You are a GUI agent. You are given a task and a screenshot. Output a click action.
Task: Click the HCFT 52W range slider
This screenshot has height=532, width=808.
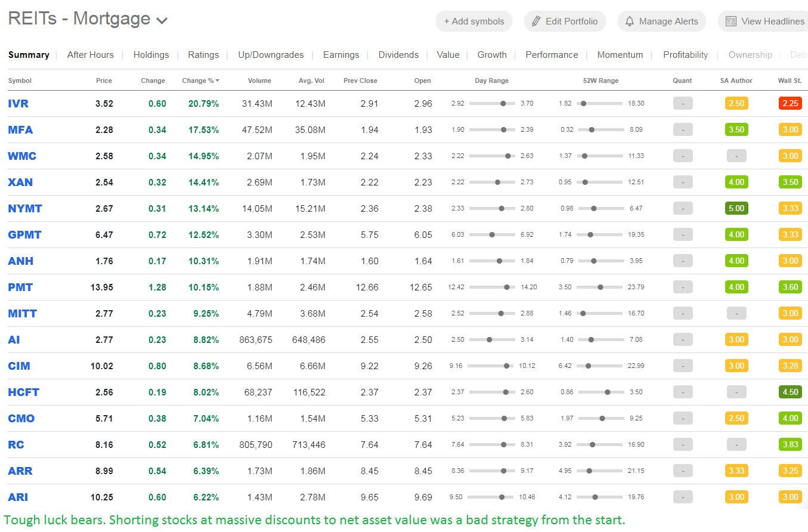coord(600,392)
